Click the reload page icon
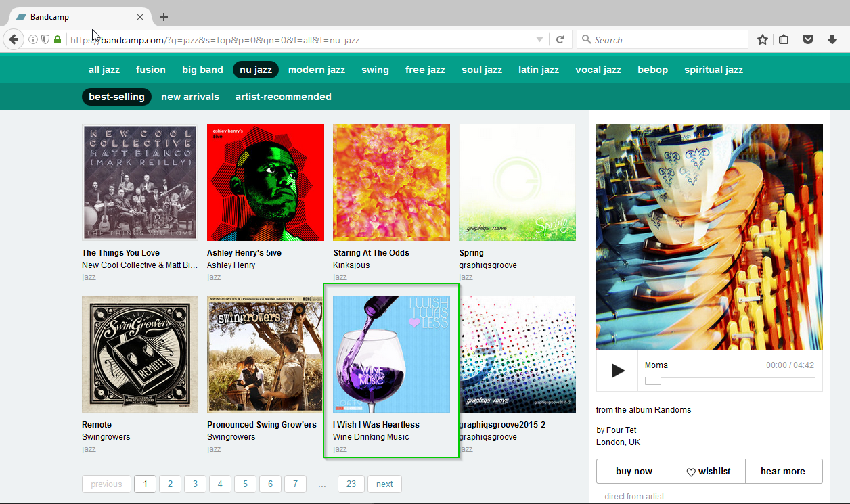This screenshot has height=504, width=850. (x=560, y=40)
